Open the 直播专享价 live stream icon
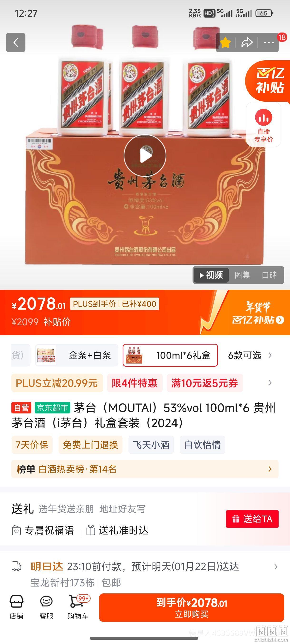This screenshot has height=644, width=290. click(x=263, y=124)
